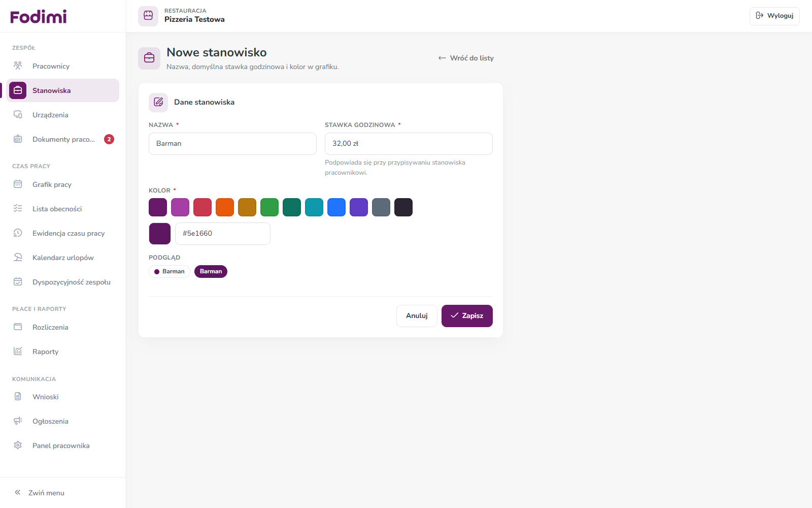
Task: Choose the blue color swatch
Action: click(x=336, y=207)
